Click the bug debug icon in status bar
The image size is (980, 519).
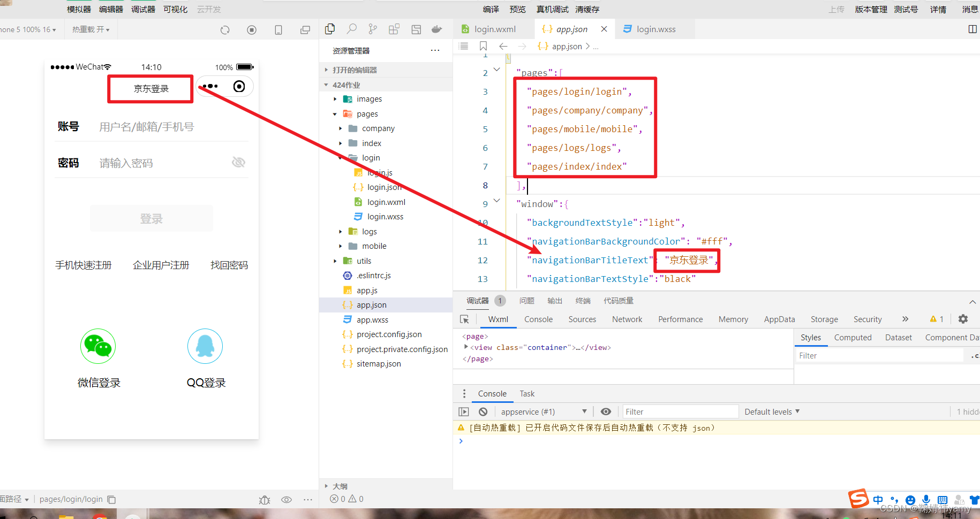pos(265,500)
